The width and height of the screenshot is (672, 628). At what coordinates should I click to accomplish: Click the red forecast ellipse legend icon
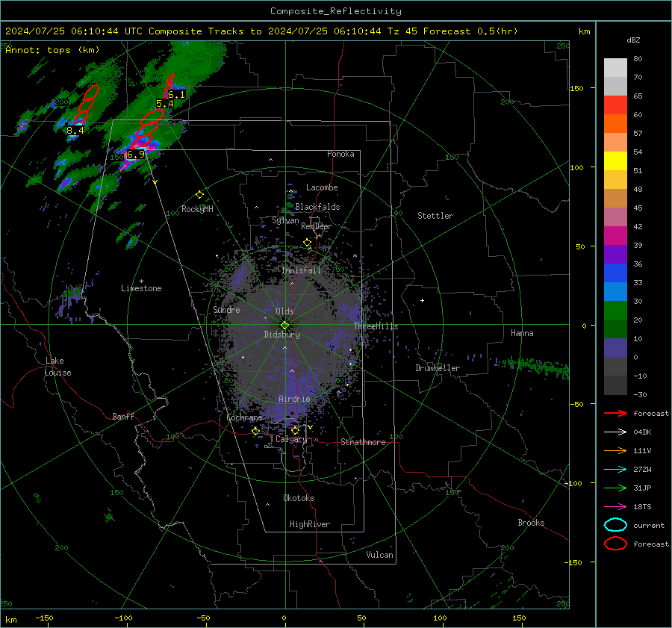(x=615, y=544)
